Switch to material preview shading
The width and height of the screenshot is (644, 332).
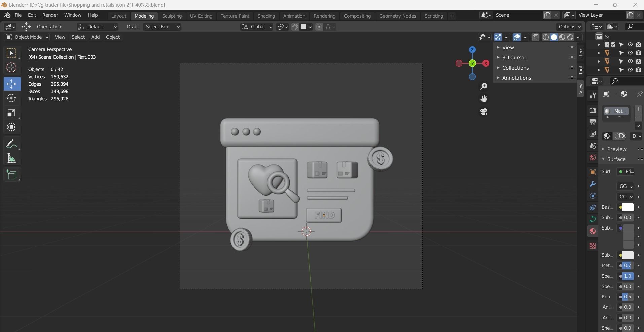point(562,37)
